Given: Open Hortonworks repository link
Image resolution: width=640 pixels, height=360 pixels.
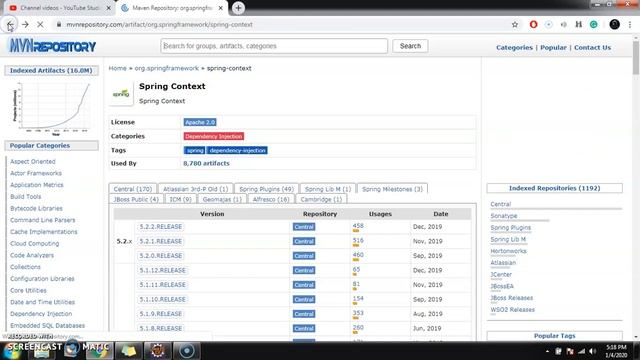Looking at the screenshot, I should [508, 251].
